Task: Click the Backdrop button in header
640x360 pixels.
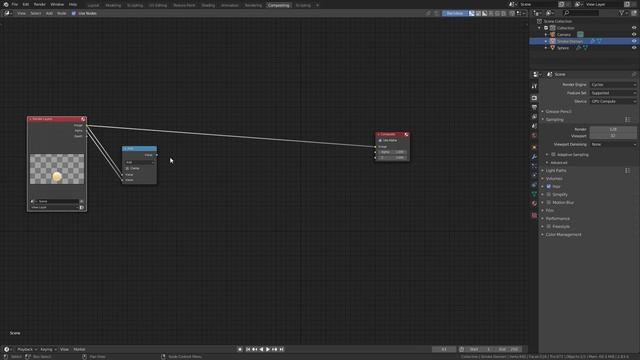Action: (455, 13)
